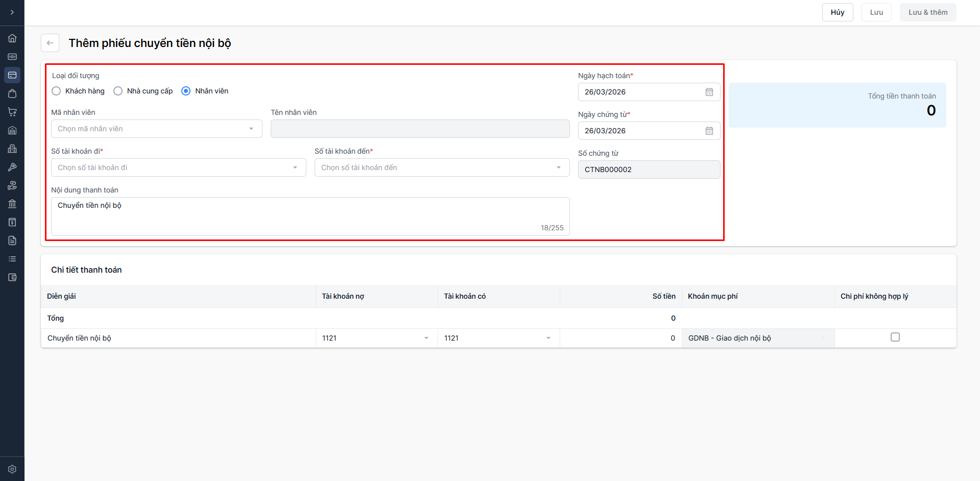Click the bank building sidebar icon
This screenshot has width=980, height=481.
(12, 204)
